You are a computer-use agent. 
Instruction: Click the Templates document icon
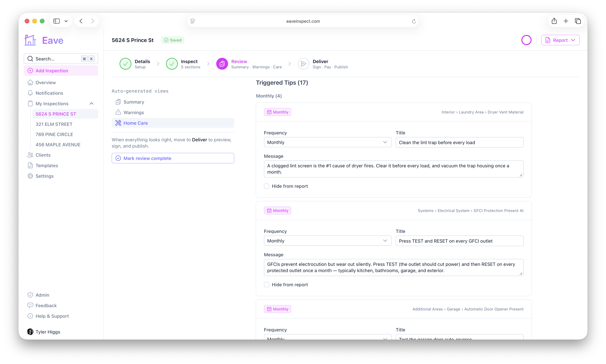(x=30, y=166)
